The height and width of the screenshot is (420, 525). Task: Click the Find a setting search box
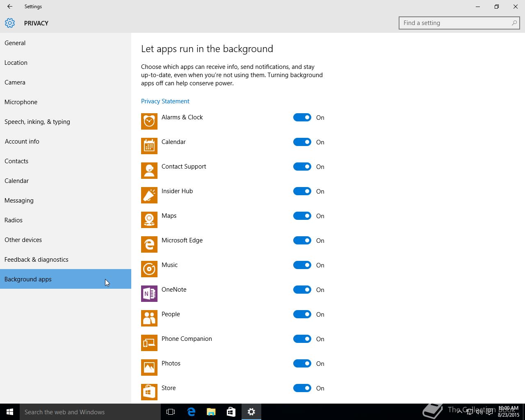(459, 23)
